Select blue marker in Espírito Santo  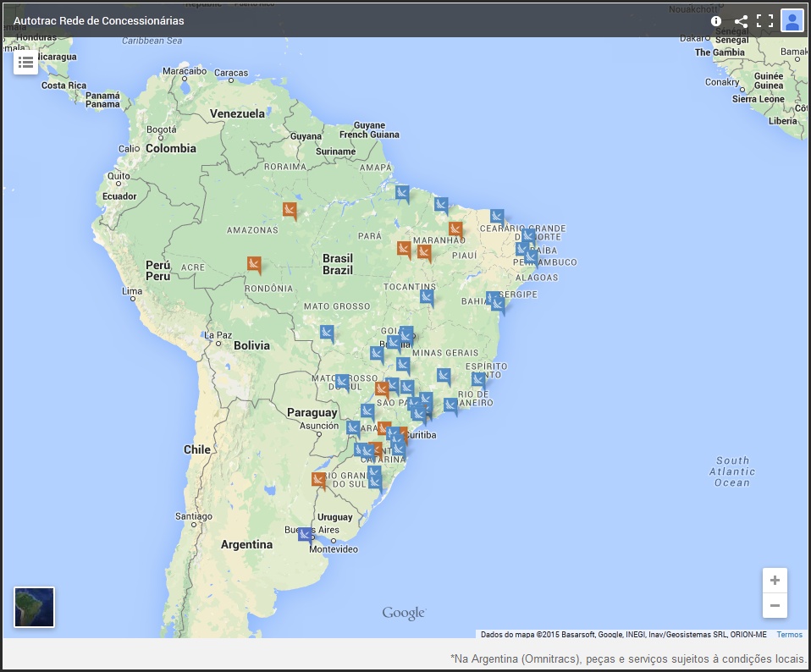pos(478,380)
